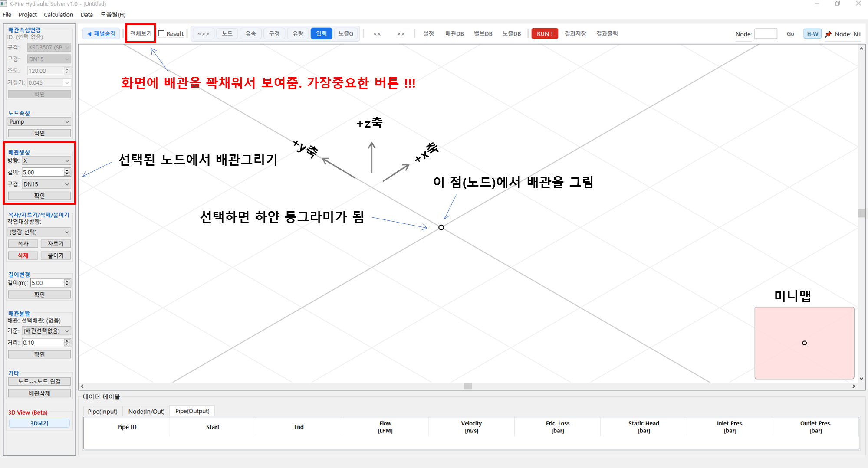The image size is (868, 468).
Task: Toggle the H-W button
Action: (812, 34)
